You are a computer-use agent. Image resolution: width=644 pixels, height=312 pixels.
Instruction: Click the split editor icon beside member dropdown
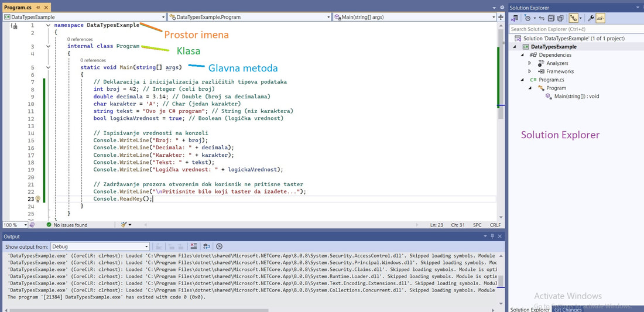pyautogui.click(x=501, y=17)
